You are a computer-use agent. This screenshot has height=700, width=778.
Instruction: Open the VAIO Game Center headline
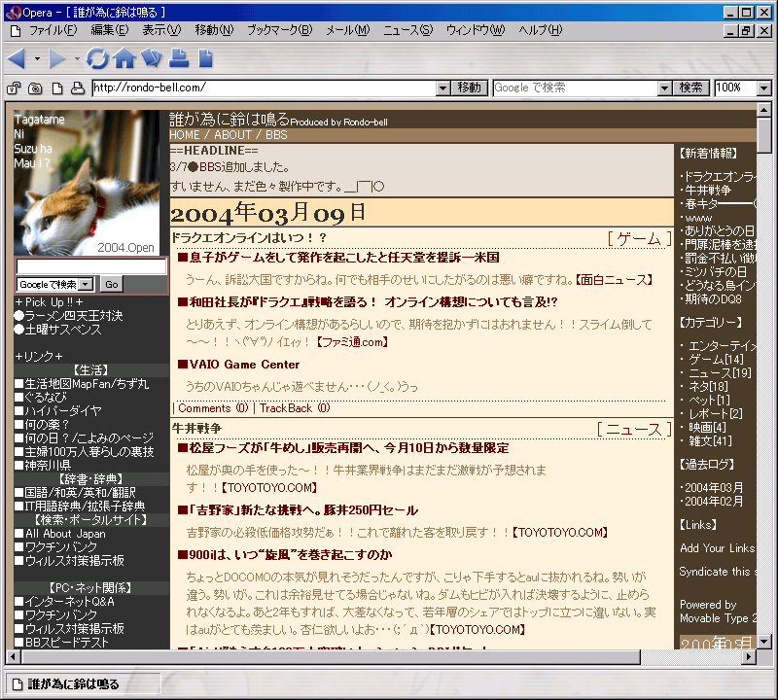click(x=244, y=365)
